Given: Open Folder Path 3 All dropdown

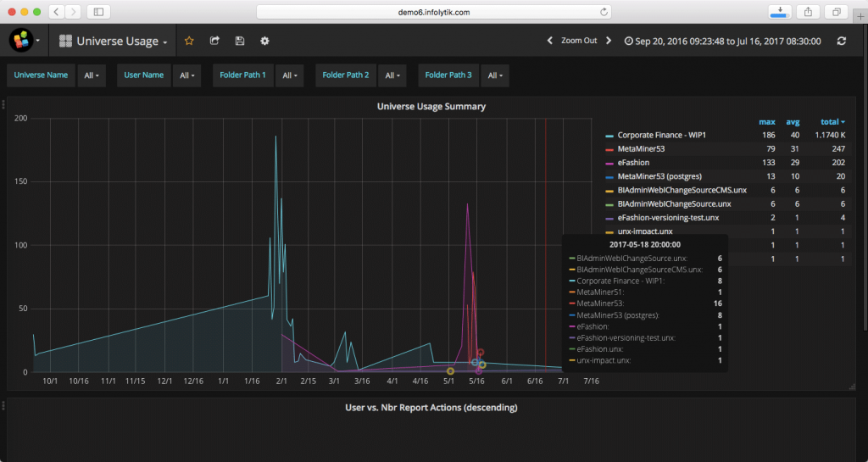Looking at the screenshot, I should [494, 75].
